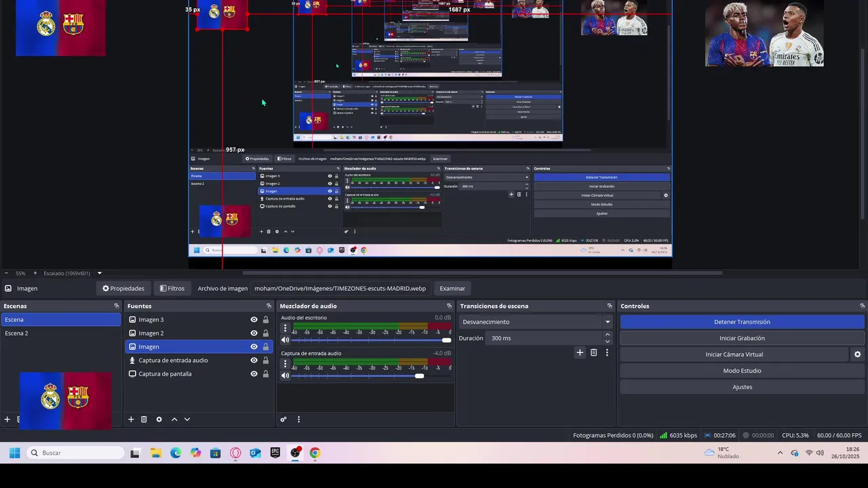Zoom out preview with minus icon
The width and height of the screenshot is (868, 488).
pos(7,273)
